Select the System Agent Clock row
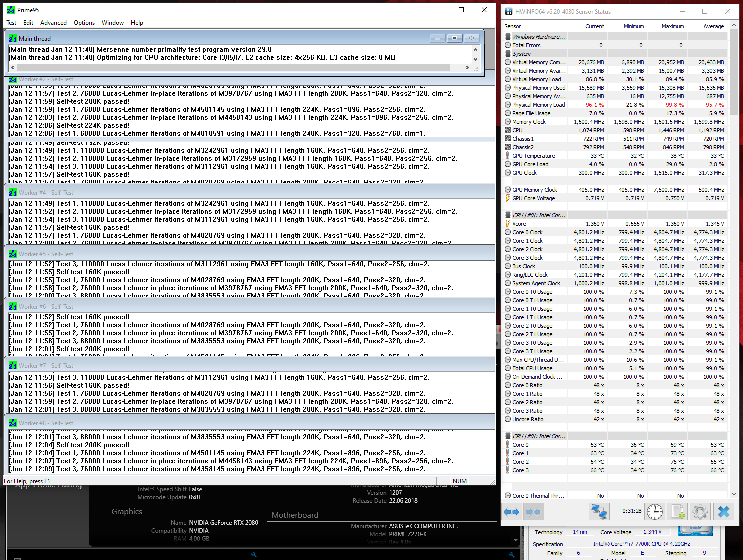743x560 pixels. pos(615,283)
